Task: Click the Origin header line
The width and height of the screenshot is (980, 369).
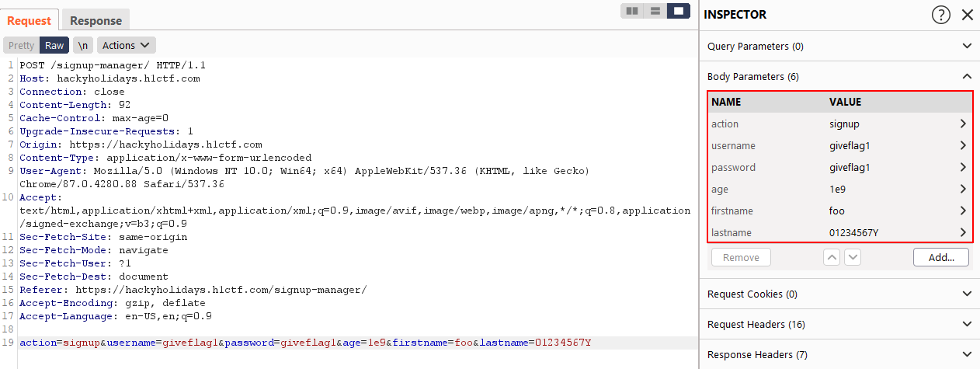Action: coord(141,144)
